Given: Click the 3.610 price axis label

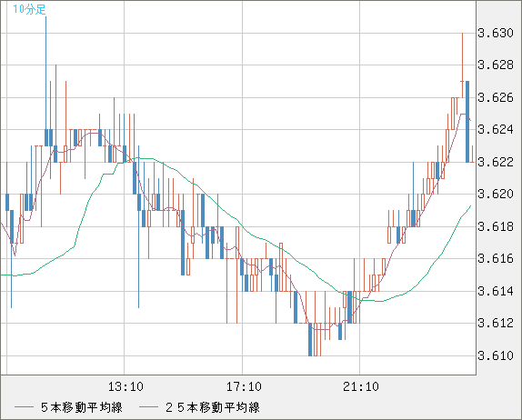Looking at the screenshot, I should click(x=496, y=355).
